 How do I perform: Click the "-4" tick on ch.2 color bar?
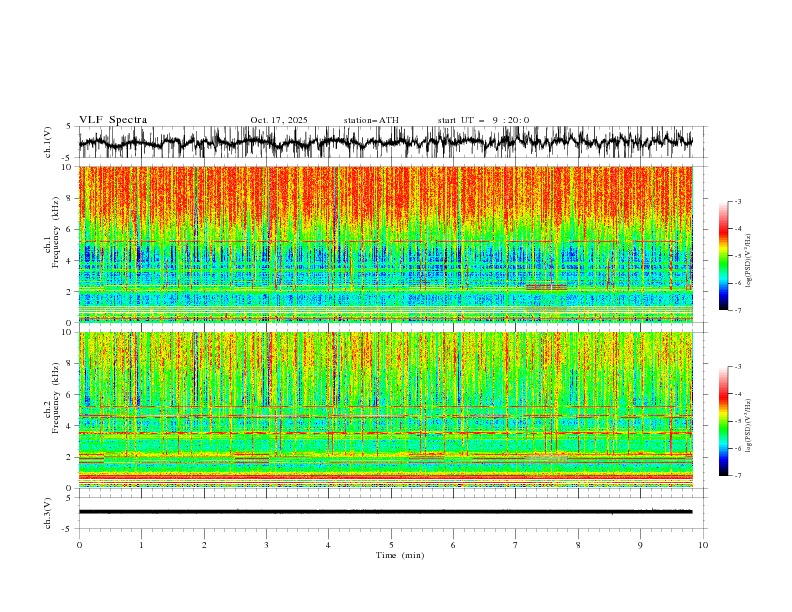coord(737,394)
